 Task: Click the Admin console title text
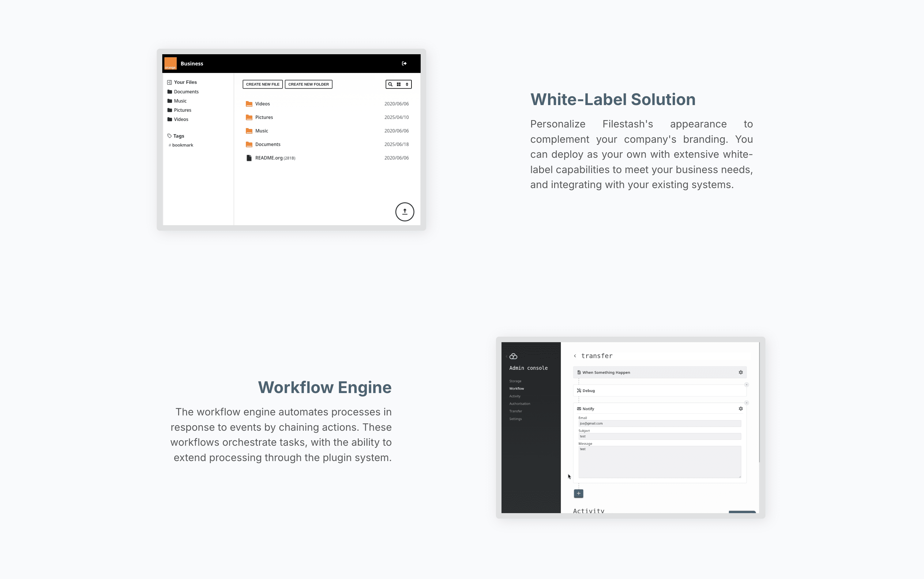coord(528,368)
